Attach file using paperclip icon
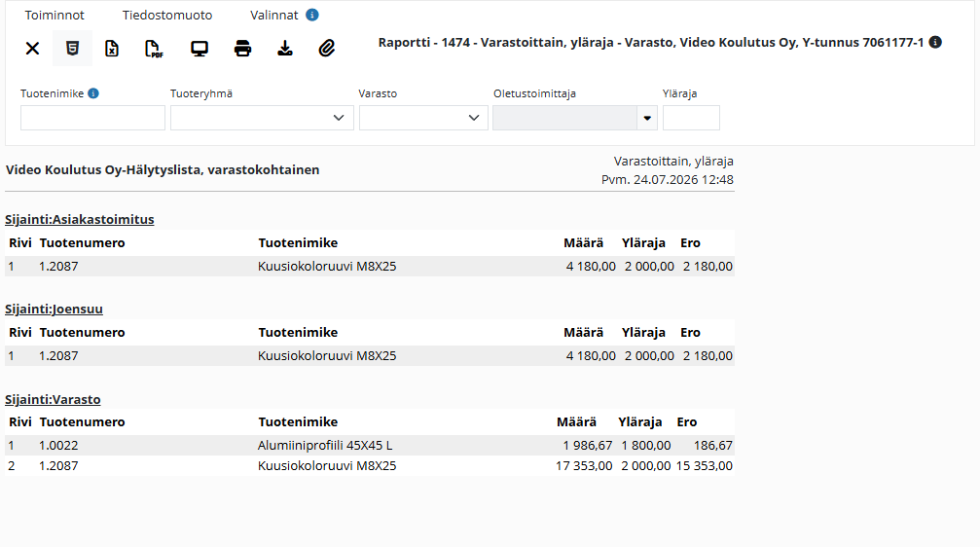Image resolution: width=980 pixels, height=547 pixels. tap(327, 48)
